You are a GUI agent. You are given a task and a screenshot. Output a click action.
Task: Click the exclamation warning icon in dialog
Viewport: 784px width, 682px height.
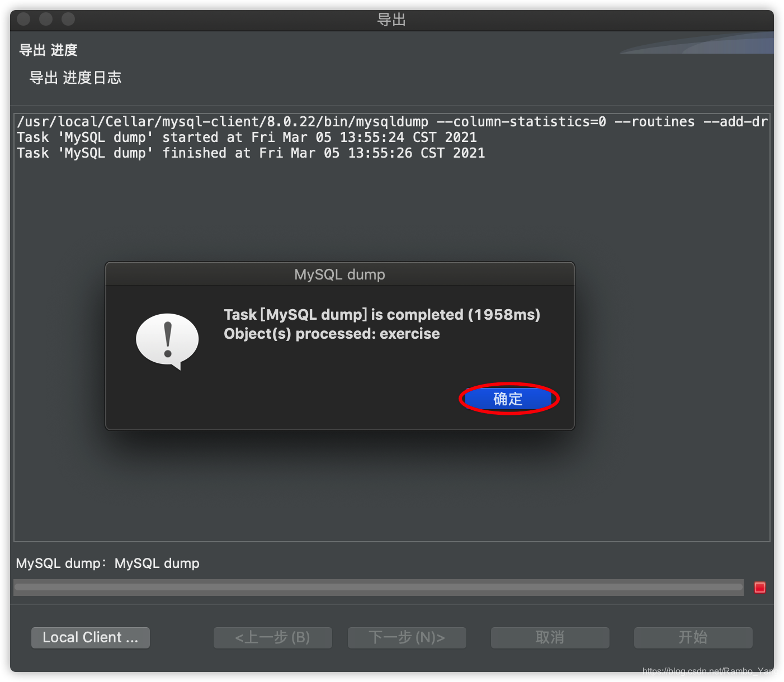(x=167, y=340)
